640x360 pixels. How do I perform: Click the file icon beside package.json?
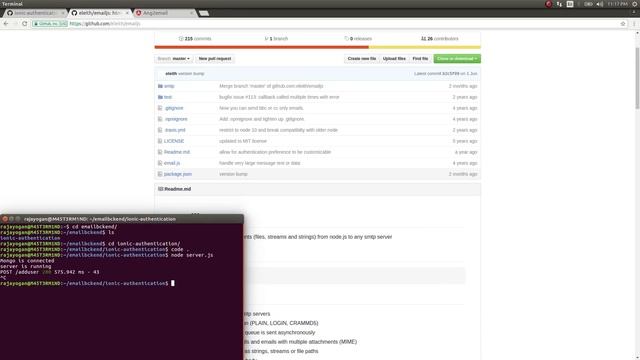[160, 174]
